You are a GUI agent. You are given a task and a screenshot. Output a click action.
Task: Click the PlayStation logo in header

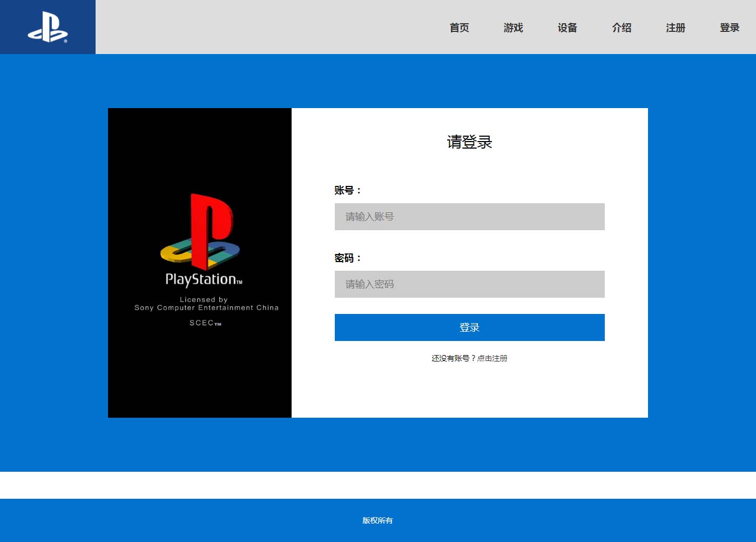pyautogui.click(x=48, y=27)
